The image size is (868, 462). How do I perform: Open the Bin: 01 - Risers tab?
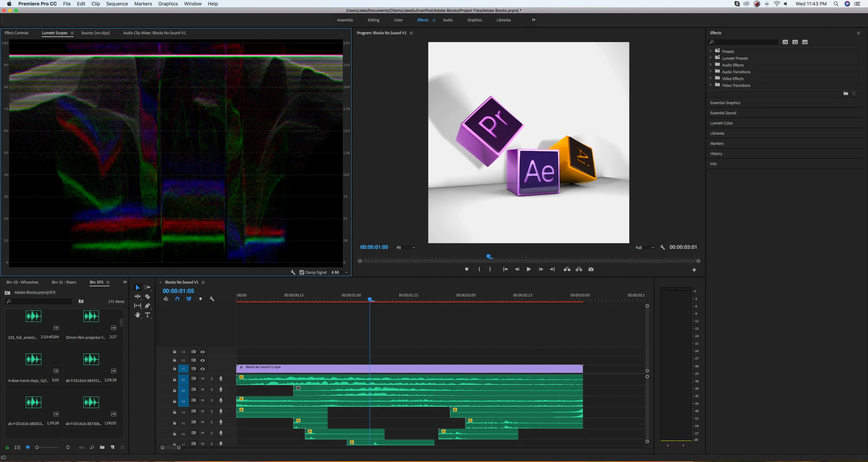coord(64,282)
